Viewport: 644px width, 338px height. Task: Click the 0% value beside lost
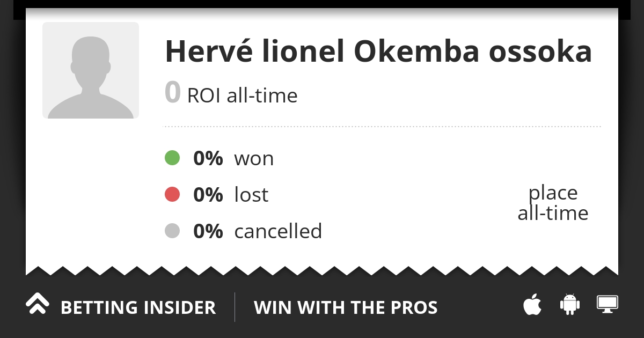coord(208,195)
